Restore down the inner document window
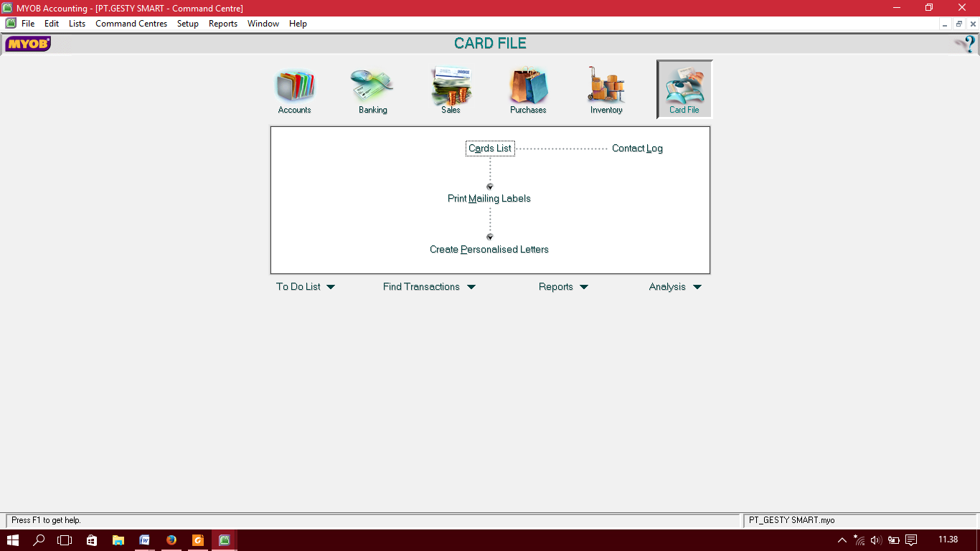 959,24
